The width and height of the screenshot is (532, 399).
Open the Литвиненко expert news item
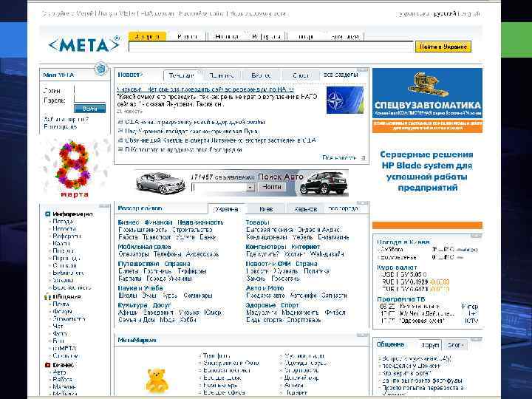(220, 140)
